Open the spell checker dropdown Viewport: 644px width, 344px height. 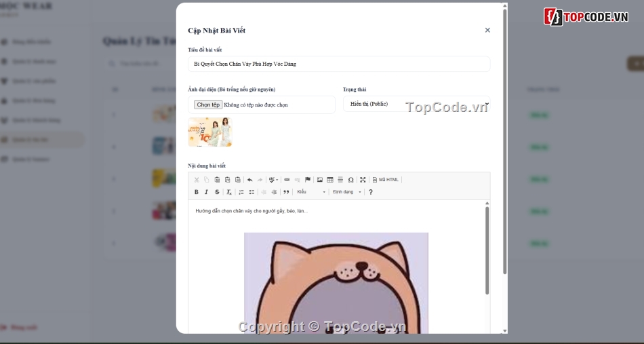click(x=273, y=180)
